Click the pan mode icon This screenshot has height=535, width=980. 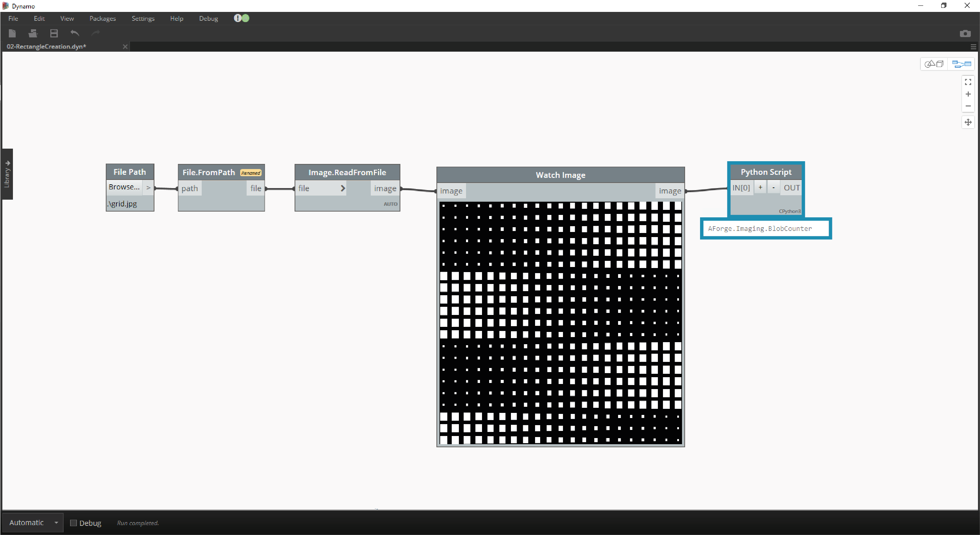[968, 122]
